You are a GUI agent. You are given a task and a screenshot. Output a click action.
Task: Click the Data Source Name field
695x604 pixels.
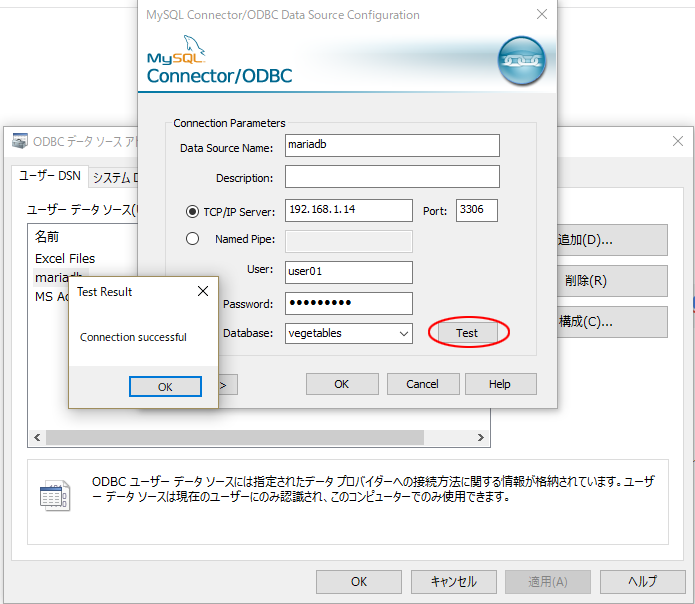391,145
